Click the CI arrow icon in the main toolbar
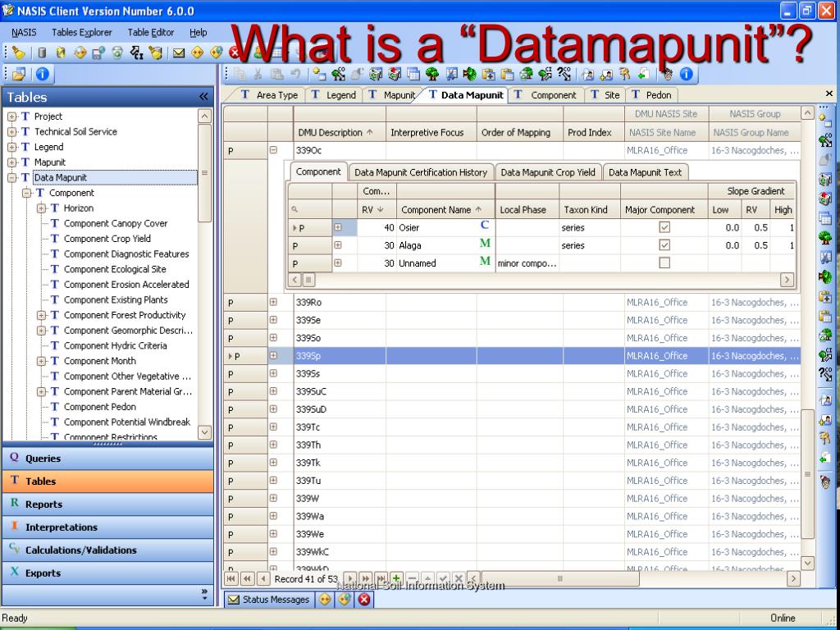The height and width of the screenshot is (630, 840). point(137,52)
